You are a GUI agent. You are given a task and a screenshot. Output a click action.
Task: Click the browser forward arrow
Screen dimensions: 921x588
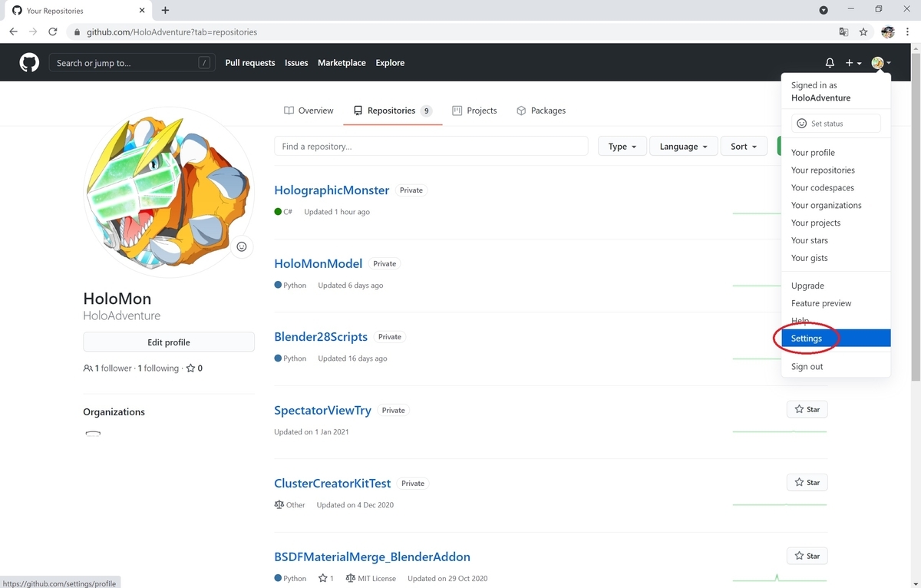(x=33, y=32)
